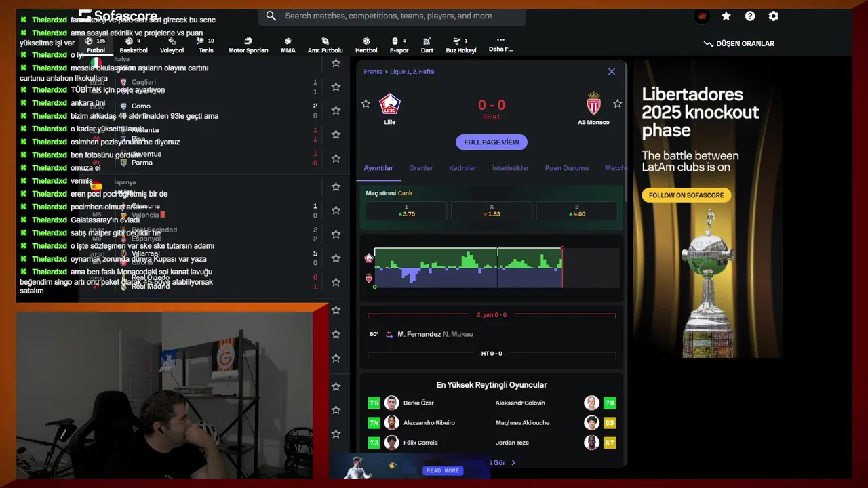Viewport: 868px width, 488px height.
Task: Click the magnifier icon in search bar
Action: pos(271,16)
